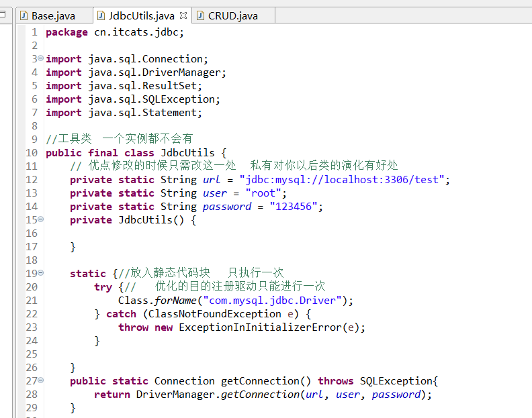Close the JdbcUtils.java tab
The height and width of the screenshot is (418, 532).
(x=183, y=15)
